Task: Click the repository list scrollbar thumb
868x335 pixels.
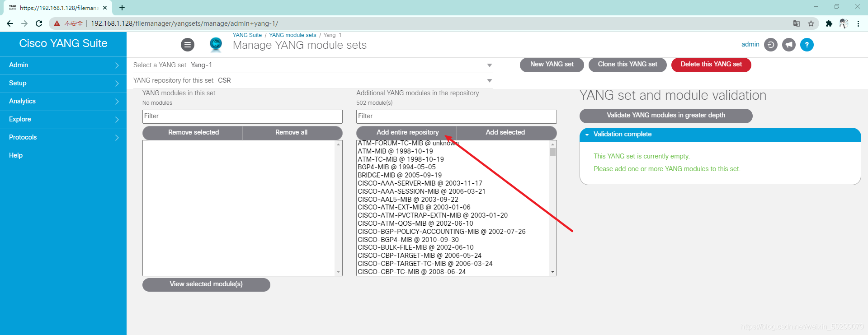Action: click(x=552, y=152)
